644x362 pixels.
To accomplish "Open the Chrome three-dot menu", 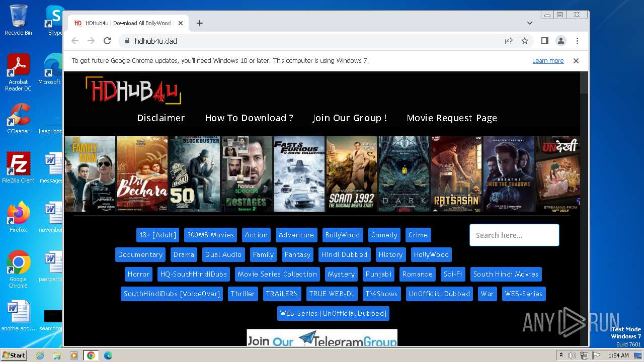I will tap(577, 41).
